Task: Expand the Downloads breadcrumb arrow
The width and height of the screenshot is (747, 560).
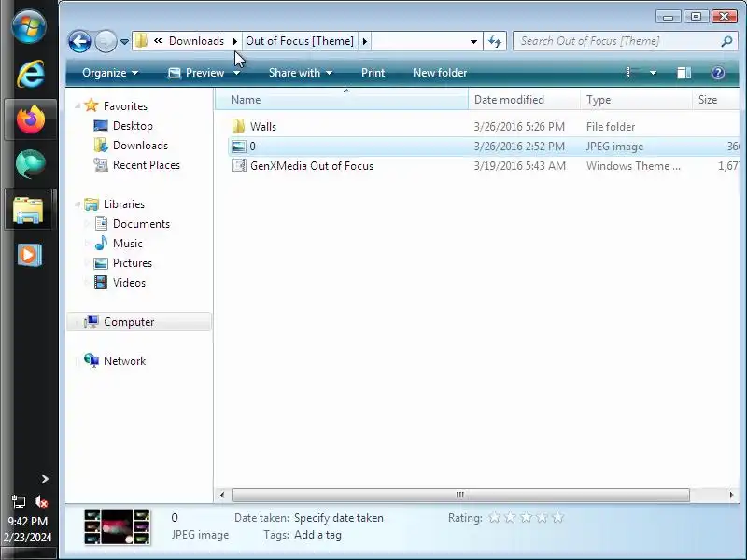Action: pos(235,41)
